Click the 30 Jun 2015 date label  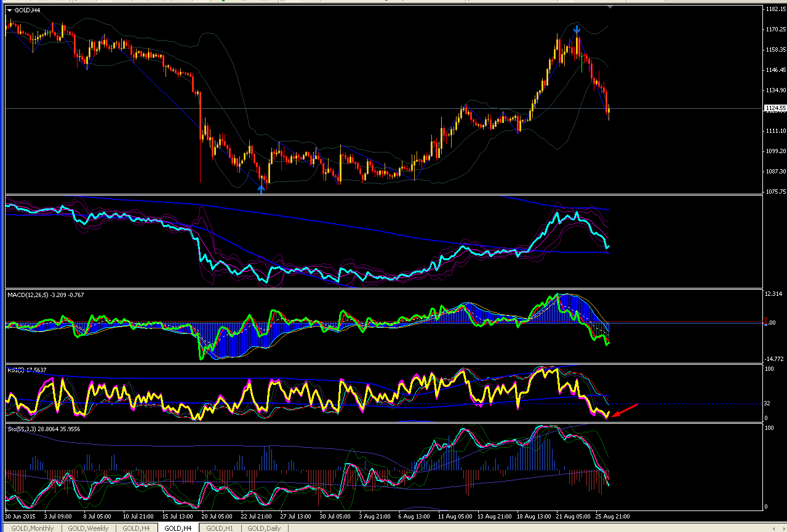[x=22, y=517]
